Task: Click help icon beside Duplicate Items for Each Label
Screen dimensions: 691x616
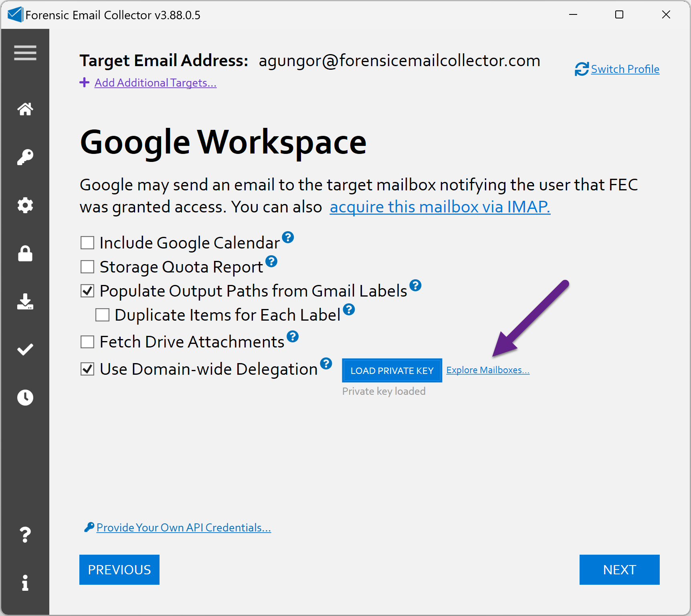Action: tap(349, 309)
